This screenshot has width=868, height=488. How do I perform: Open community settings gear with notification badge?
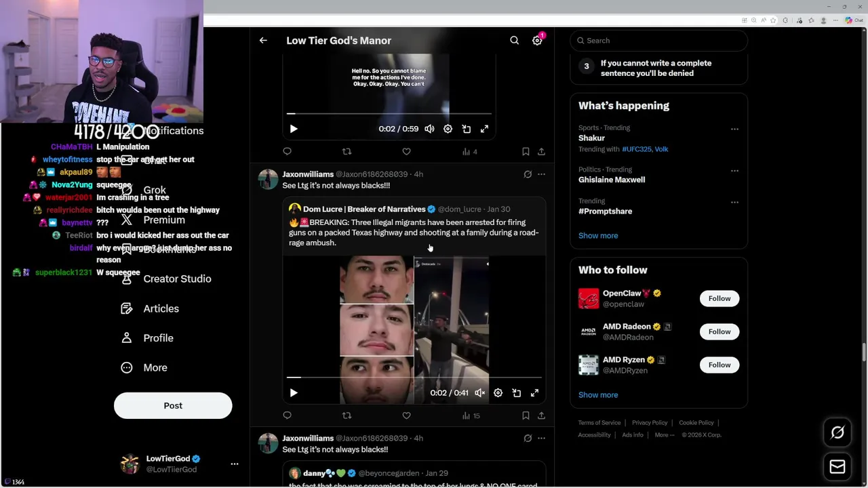[537, 41]
